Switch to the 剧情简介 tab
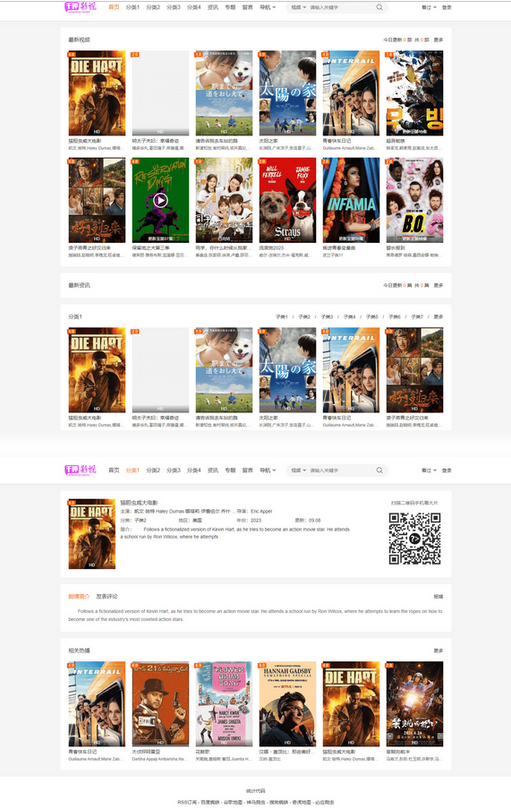 coord(79,596)
